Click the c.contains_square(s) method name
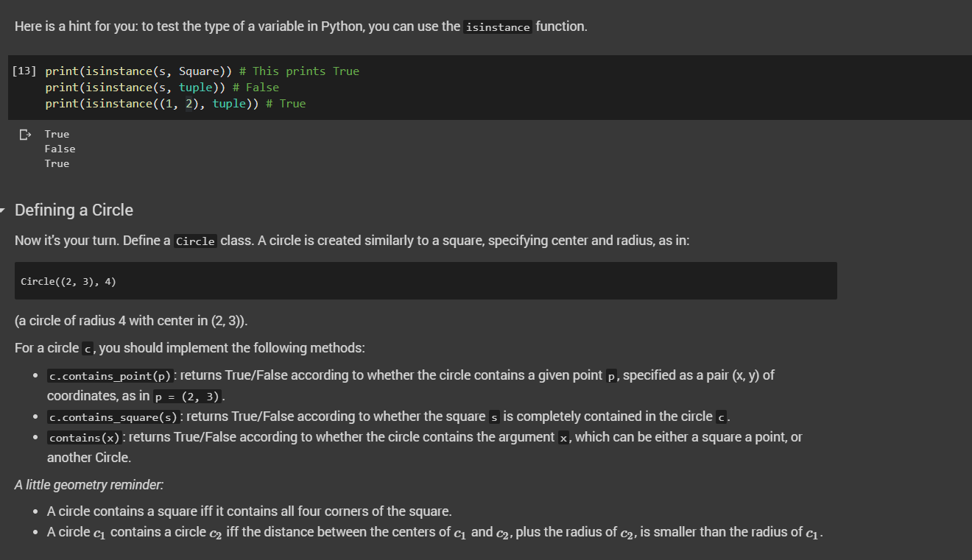Image resolution: width=972 pixels, height=560 pixels. click(x=114, y=417)
